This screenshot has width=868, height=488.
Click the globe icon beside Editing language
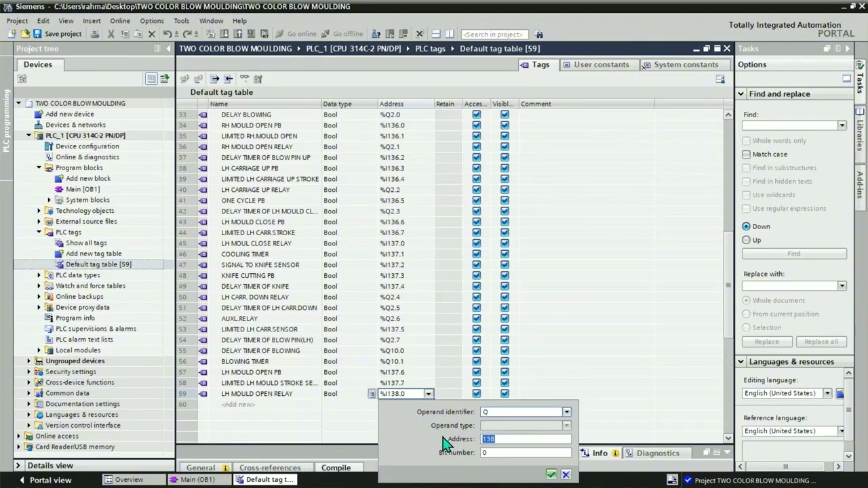(840, 393)
